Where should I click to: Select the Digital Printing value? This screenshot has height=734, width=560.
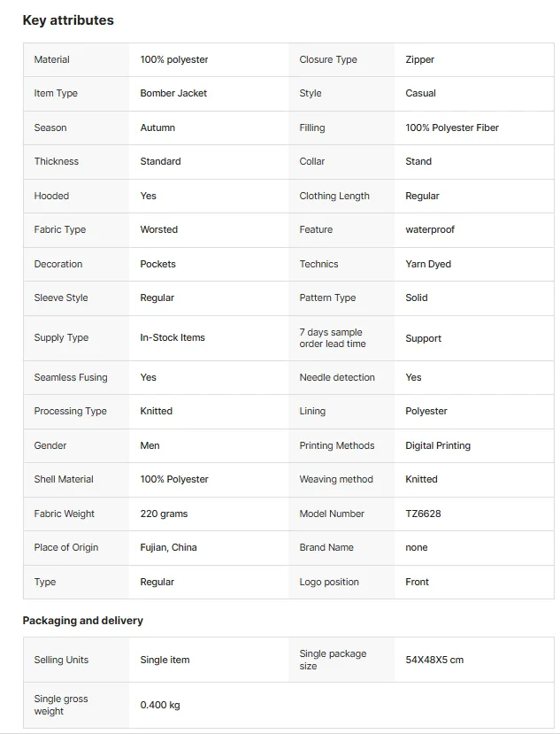point(438,445)
